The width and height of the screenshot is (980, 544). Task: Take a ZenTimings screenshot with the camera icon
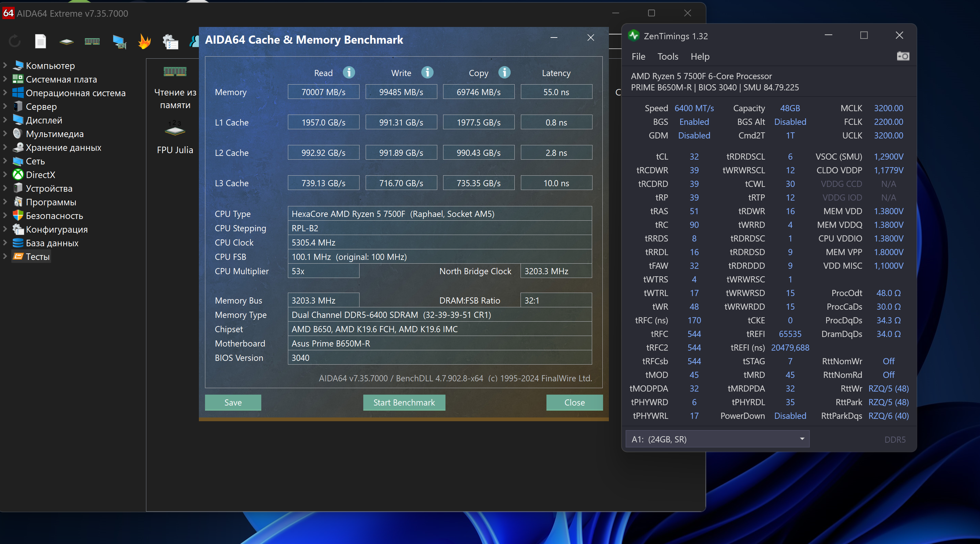click(903, 56)
